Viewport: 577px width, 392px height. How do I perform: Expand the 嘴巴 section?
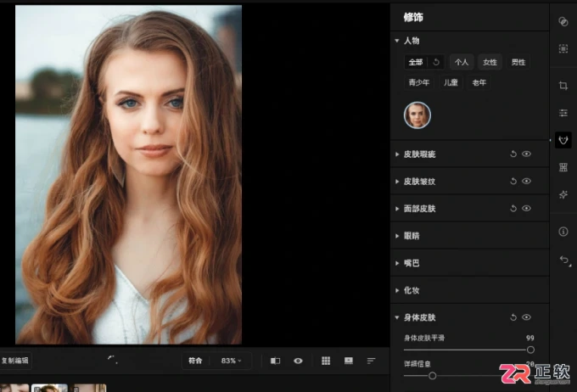(397, 263)
